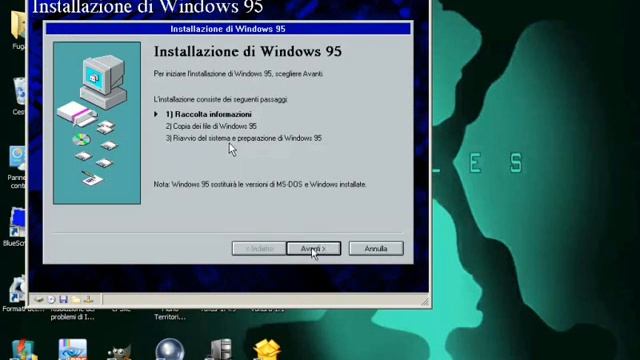Screen dimensions: 640x360
Task: Click the CD drive status bar icon
Action: coord(51,300)
